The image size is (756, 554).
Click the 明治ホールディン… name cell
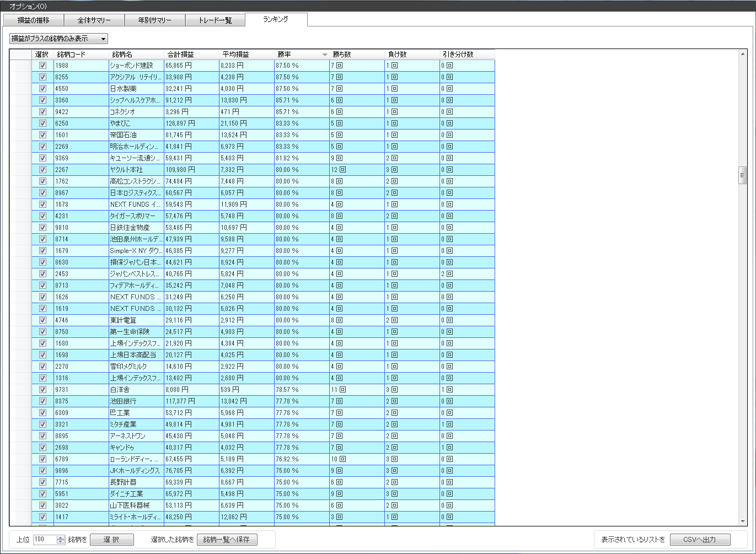[x=136, y=147]
